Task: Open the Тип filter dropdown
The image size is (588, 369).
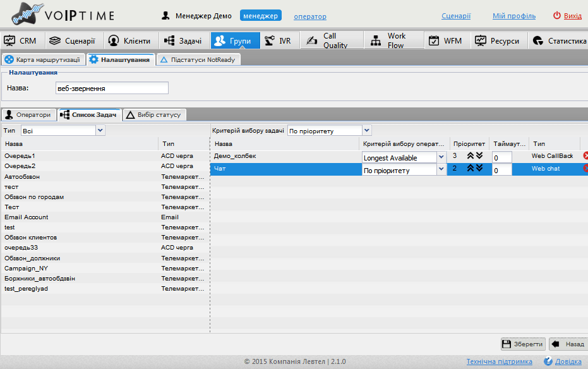Action: [x=100, y=131]
